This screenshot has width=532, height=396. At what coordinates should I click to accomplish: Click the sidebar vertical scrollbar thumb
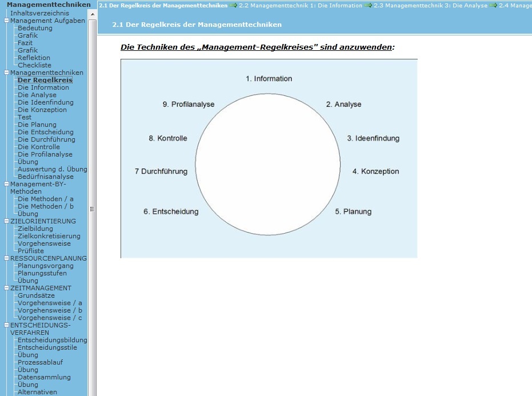(93, 209)
